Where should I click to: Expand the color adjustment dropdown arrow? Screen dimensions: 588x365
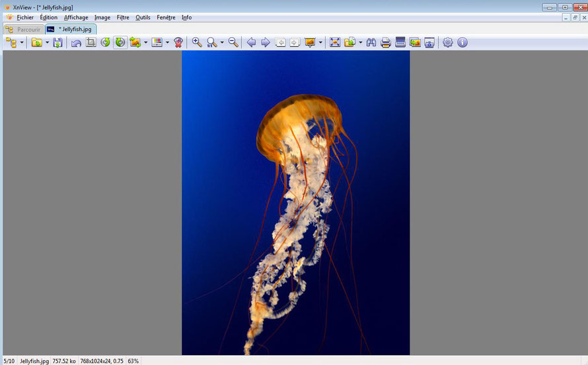coord(167,43)
